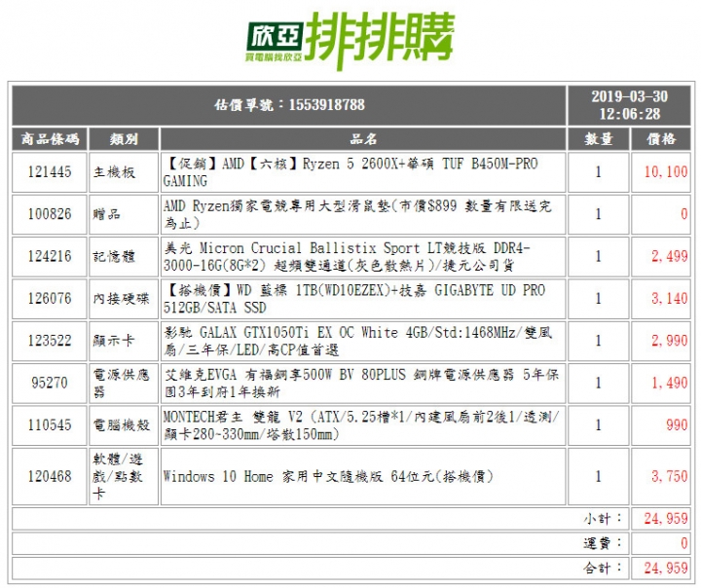The width and height of the screenshot is (701, 588).
Task: Click the price 3,140
Action: (669, 299)
